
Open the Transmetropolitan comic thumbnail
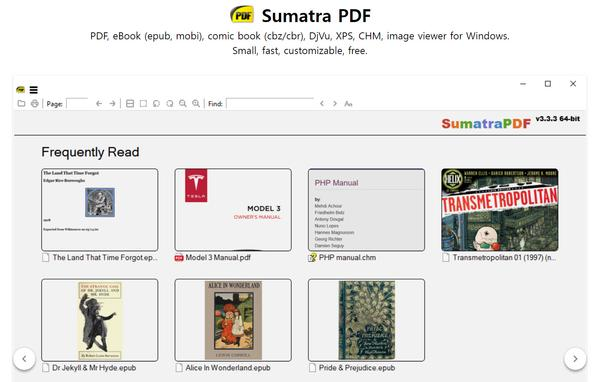(500, 210)
